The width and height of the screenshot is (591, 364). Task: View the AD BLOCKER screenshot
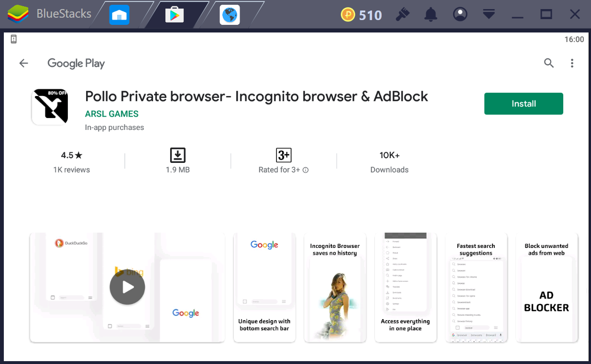pos(547,288)
